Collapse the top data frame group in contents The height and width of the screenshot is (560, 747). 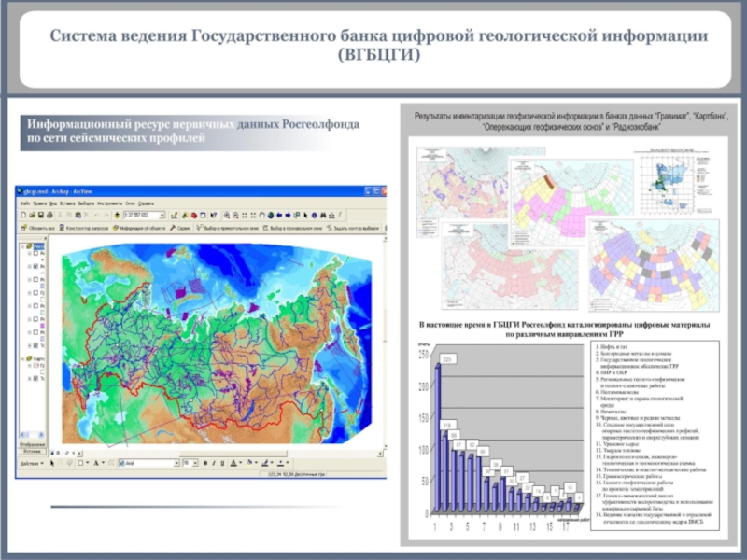click(x=22, y=246)
